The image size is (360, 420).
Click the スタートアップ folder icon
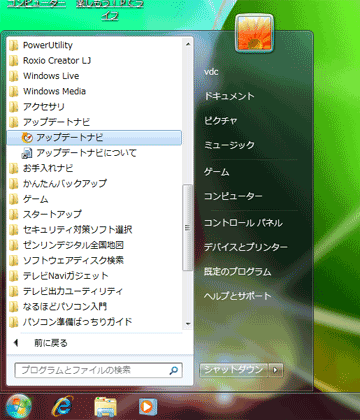point(14,214)
